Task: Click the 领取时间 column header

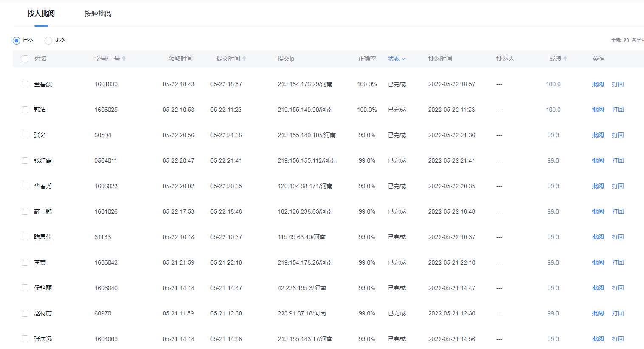Action: click(x=181, y=59)
